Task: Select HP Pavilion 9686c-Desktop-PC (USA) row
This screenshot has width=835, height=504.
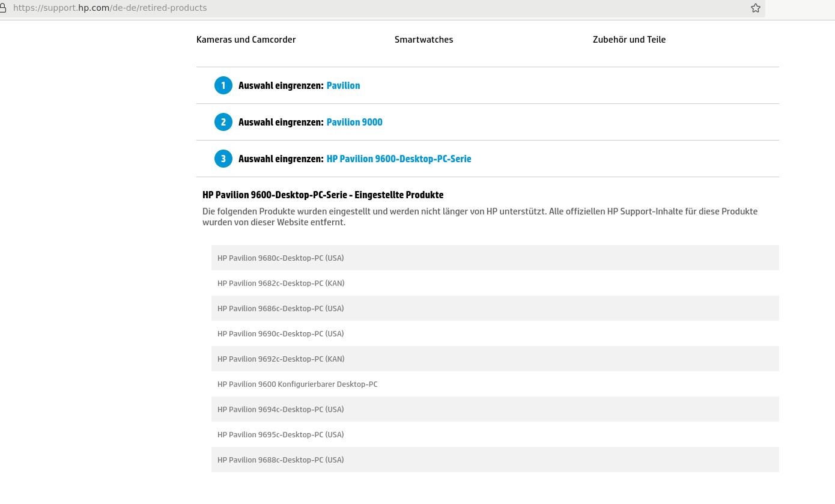Action: [x=495, y=308]
